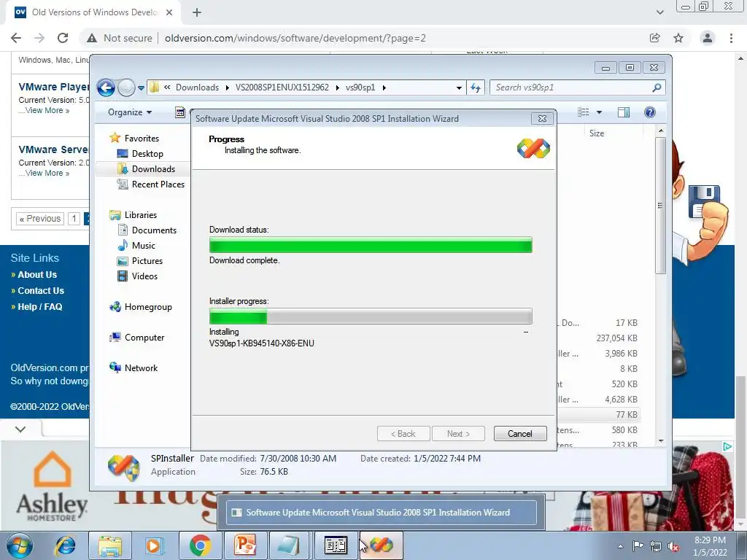Click the Installation Wizard taskbar preview

pyautogui.click(x=381, y=513)
